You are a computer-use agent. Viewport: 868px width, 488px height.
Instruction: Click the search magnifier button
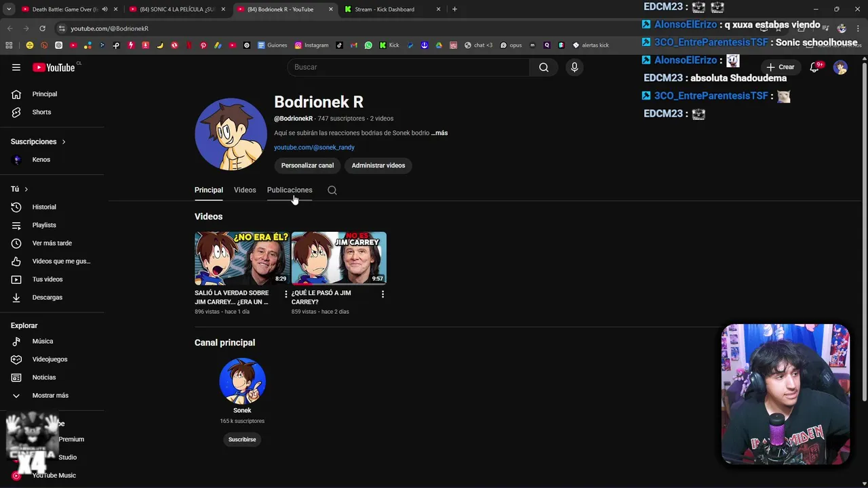tap(544, 67)
